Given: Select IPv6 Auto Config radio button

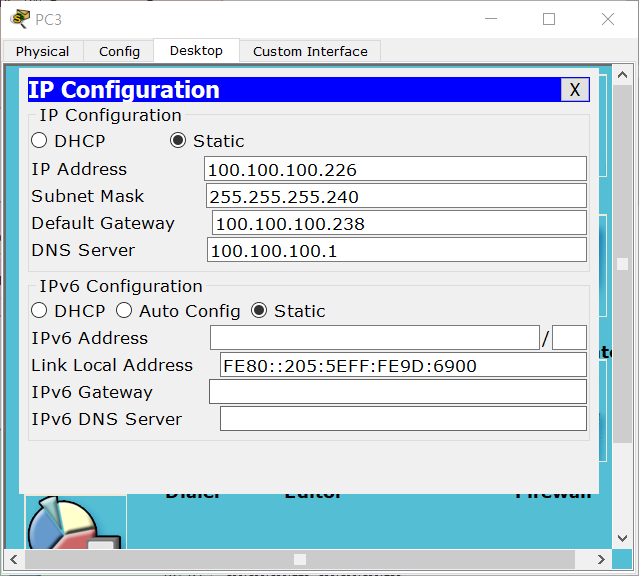Looking at the screenshot, I should point(124,311).
